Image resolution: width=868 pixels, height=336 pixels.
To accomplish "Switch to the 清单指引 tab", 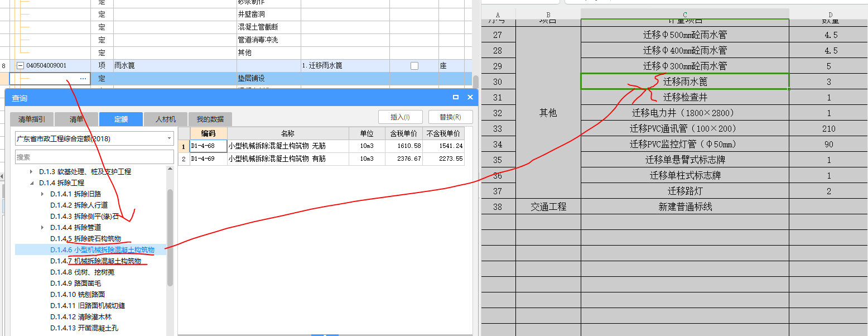I will 32,119.
